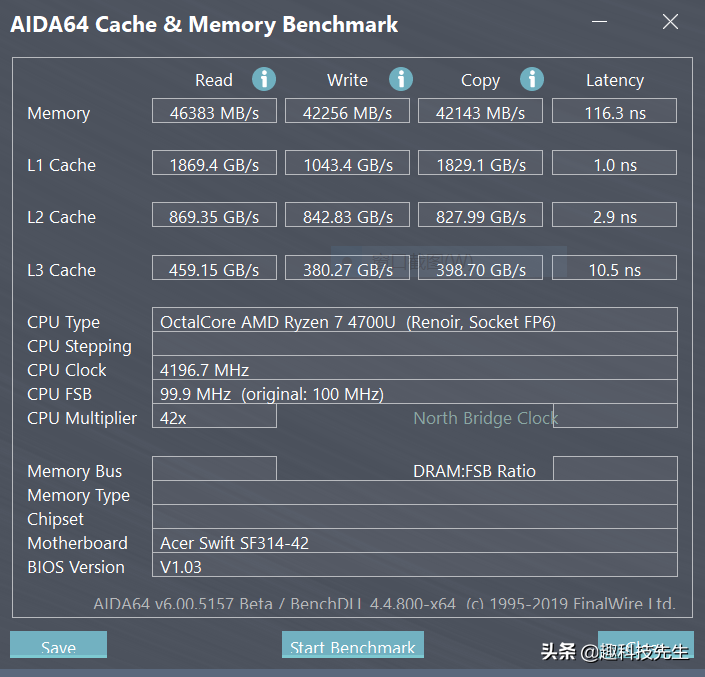This screenshot has width=705, height=677.
Task: Click the Save button
Action: tap(58, 645)
